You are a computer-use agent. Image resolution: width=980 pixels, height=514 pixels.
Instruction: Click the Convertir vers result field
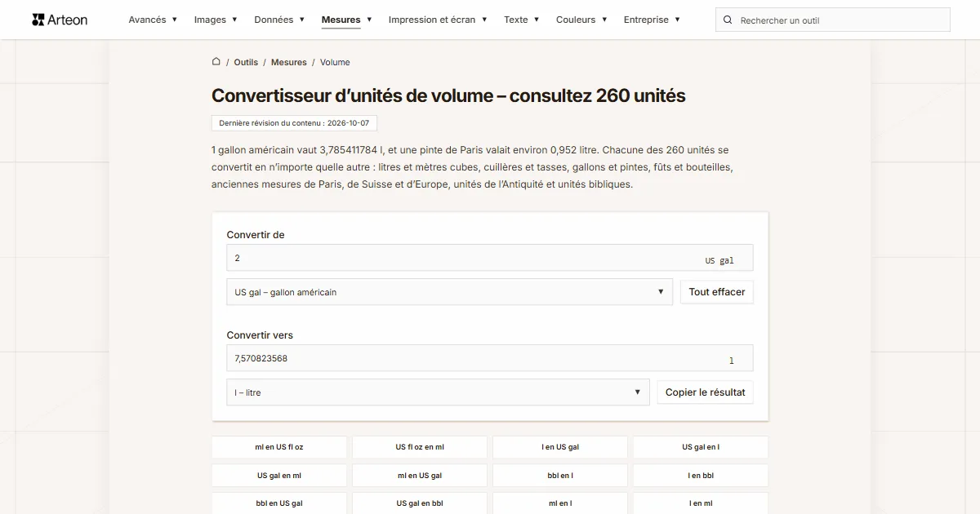coord(490,358)
